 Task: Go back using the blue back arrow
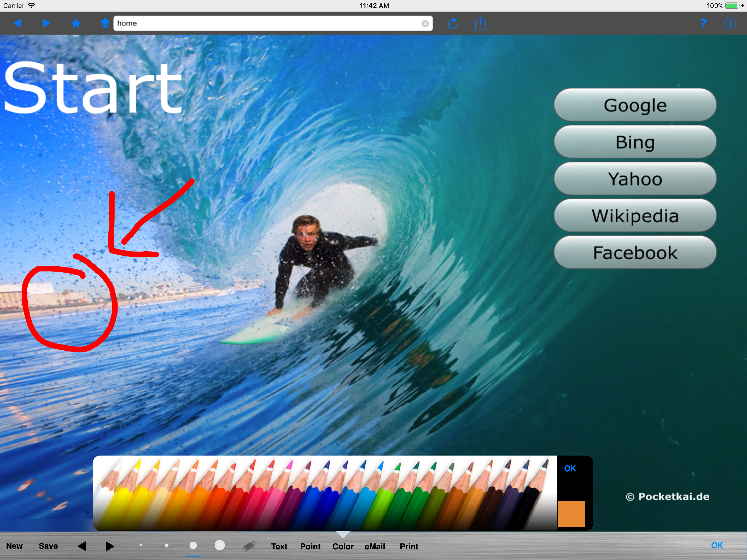point(17,23)
